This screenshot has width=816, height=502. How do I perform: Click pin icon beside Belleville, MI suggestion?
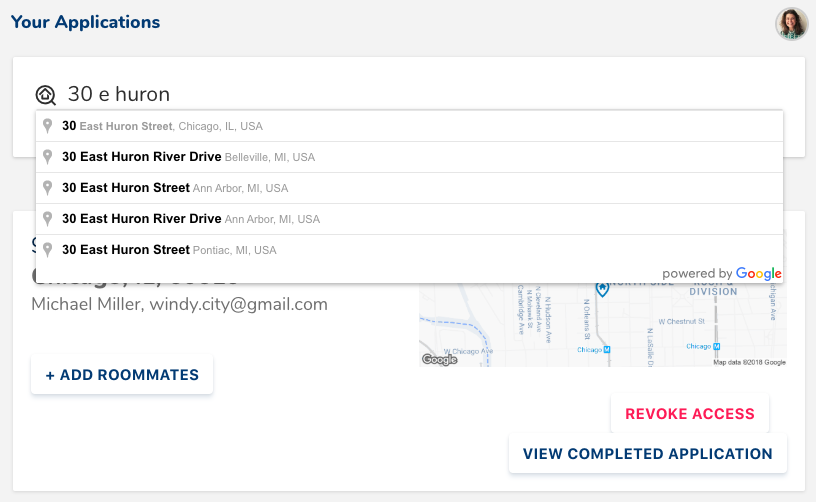pos(47,157)
